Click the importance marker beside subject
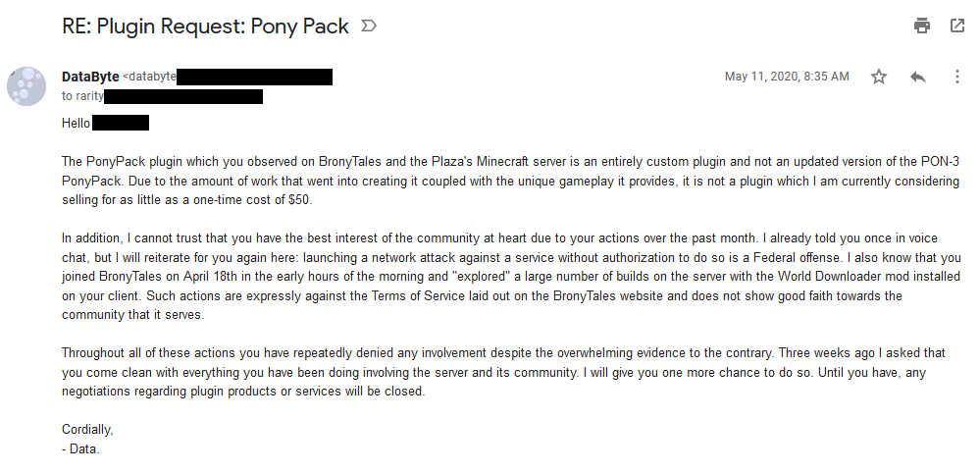 click(369, 26)
